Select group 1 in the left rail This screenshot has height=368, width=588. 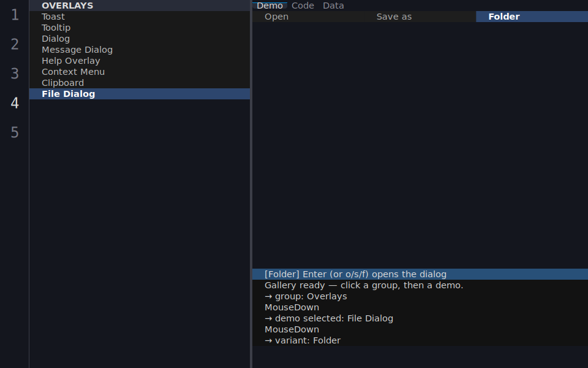pos(15,15)
